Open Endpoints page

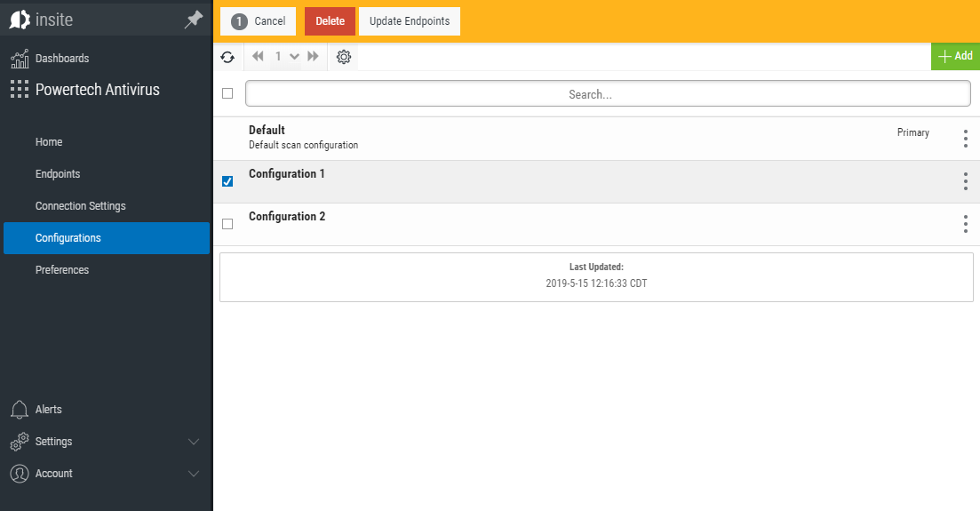point(58,174)
